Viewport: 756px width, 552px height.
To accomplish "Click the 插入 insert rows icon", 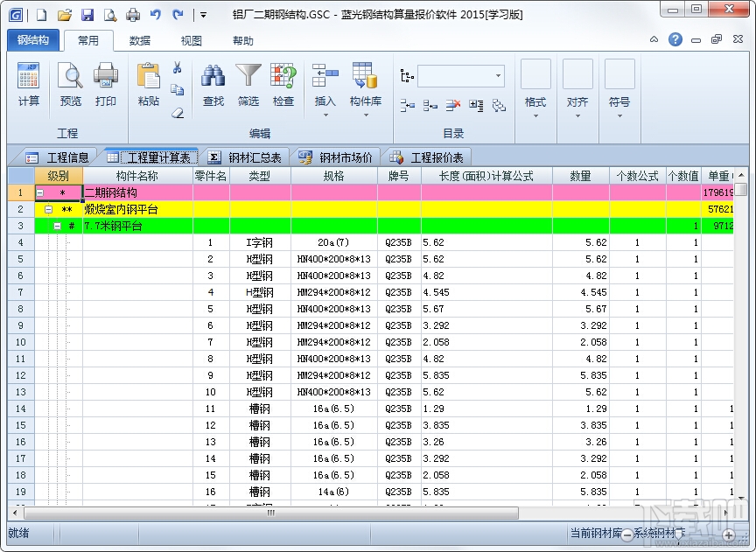I will 325,76.
